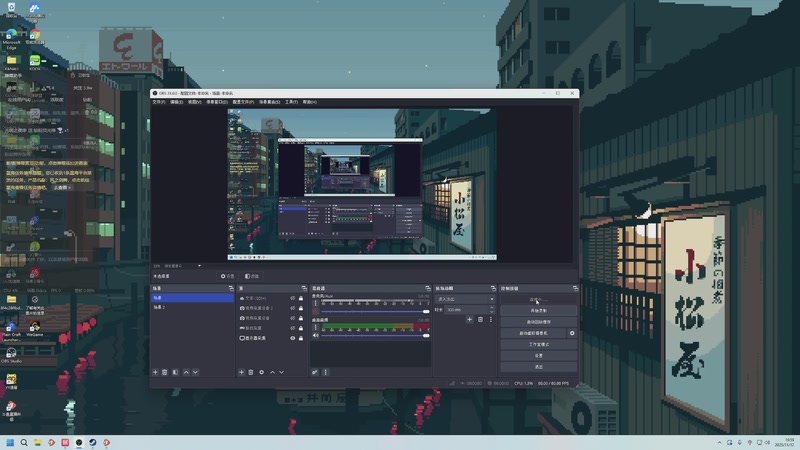Open Help (帮助) menu

tap(310, 102)
